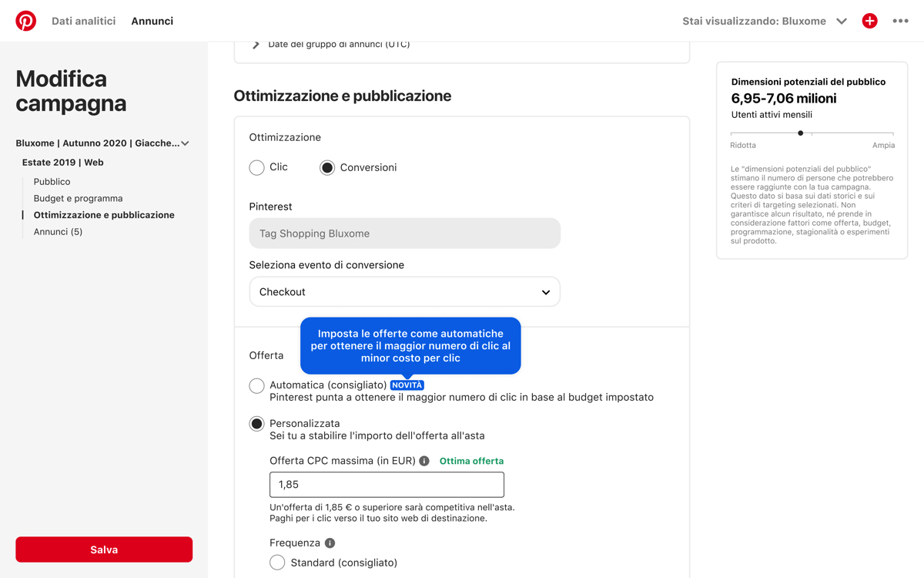Click info icon next to Offerta CPC massima
This screenshot has width=924, height=578.
click(x=424, y=461)
